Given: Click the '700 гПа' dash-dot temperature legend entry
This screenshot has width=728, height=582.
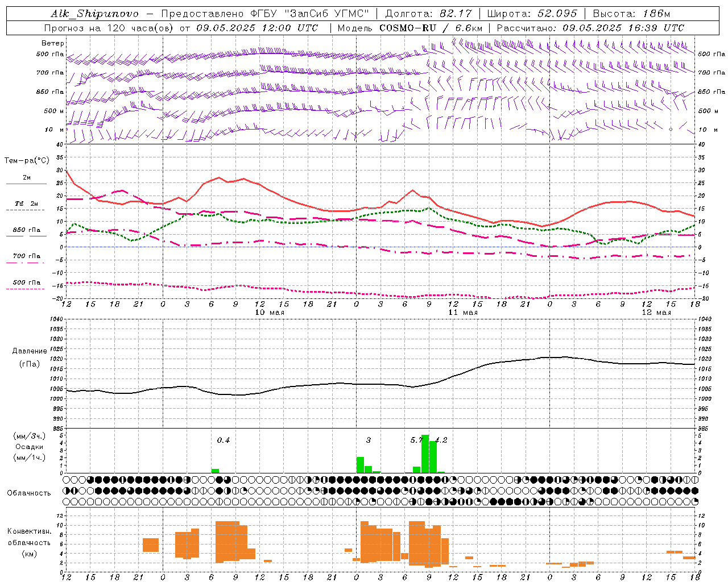Looking at the screenshot, I should 26,256.
